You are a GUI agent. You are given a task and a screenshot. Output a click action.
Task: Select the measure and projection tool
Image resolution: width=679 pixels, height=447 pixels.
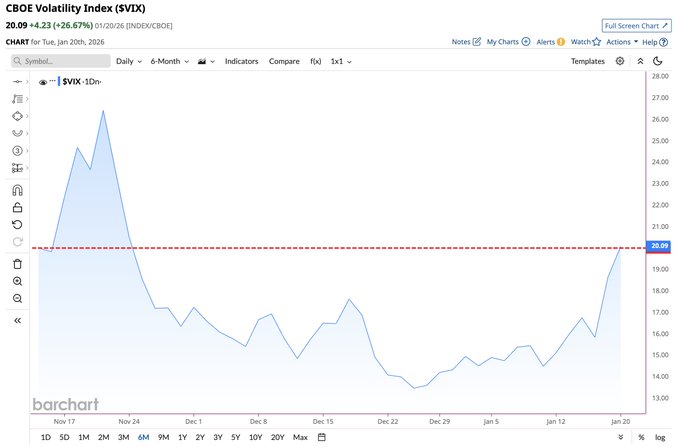17,168
